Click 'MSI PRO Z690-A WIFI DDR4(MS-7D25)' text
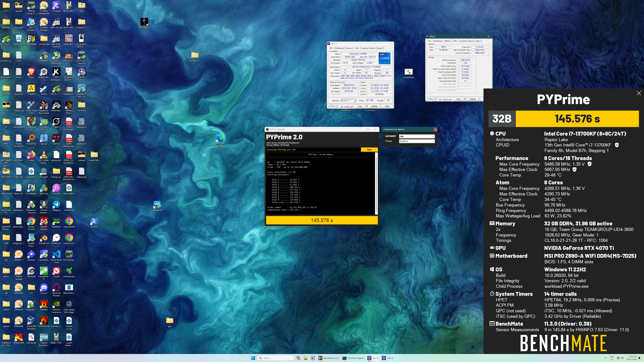Screen dimensions: 644x362 590,256
